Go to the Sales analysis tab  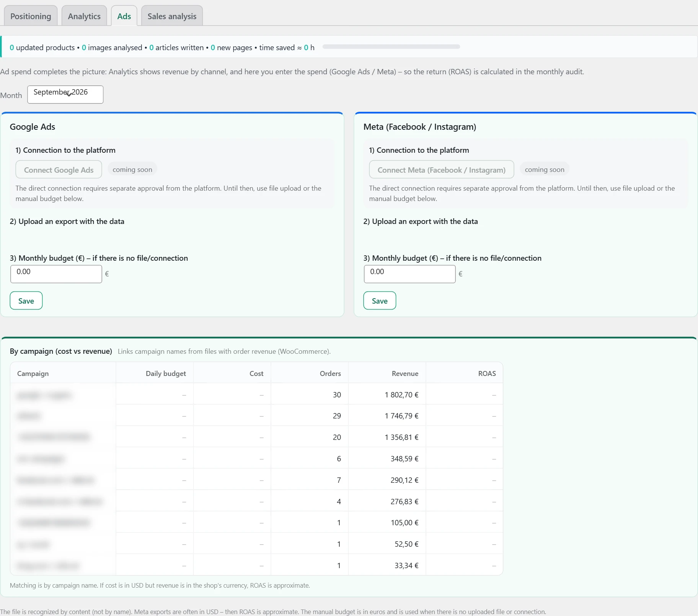pyautogui.click(x=172, y=16)
